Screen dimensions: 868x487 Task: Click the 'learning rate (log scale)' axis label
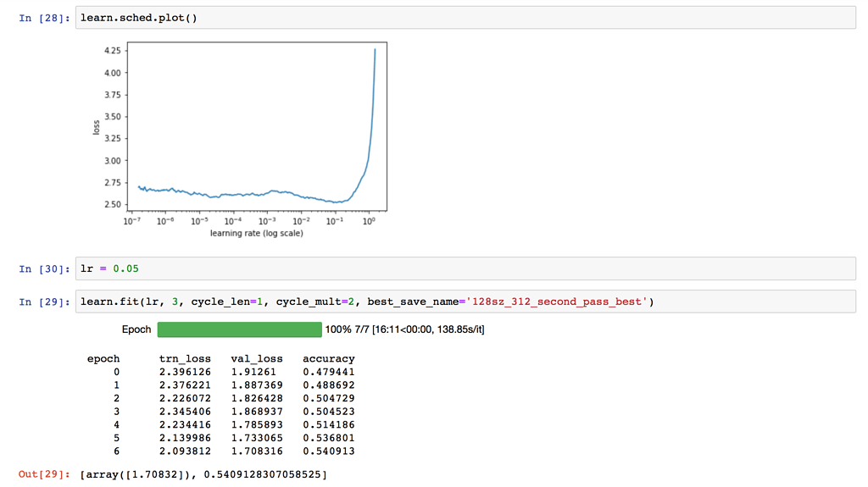pyautogui.click(x=256, y=233)
